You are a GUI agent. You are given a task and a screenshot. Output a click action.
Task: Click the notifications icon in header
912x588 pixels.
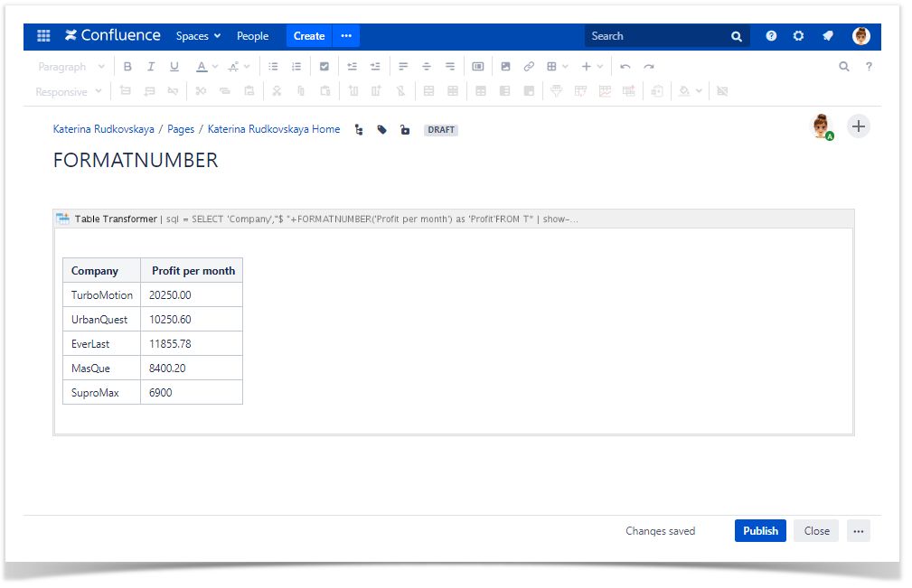(827, 36)
